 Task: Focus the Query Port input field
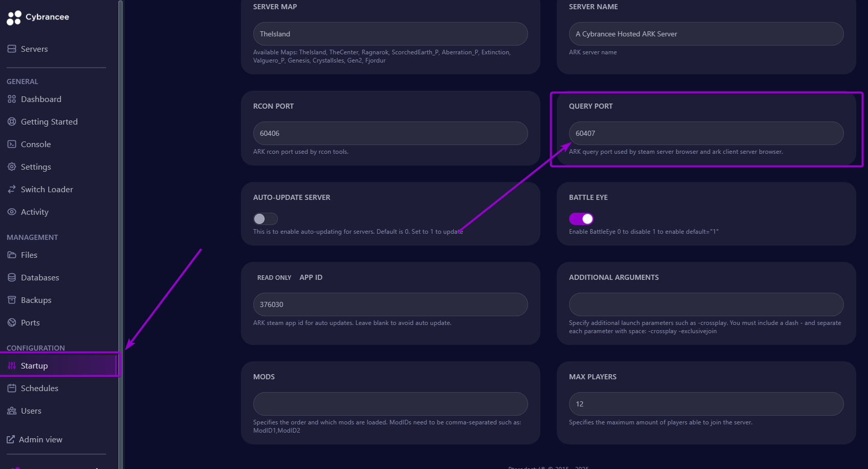pos(706,133)
